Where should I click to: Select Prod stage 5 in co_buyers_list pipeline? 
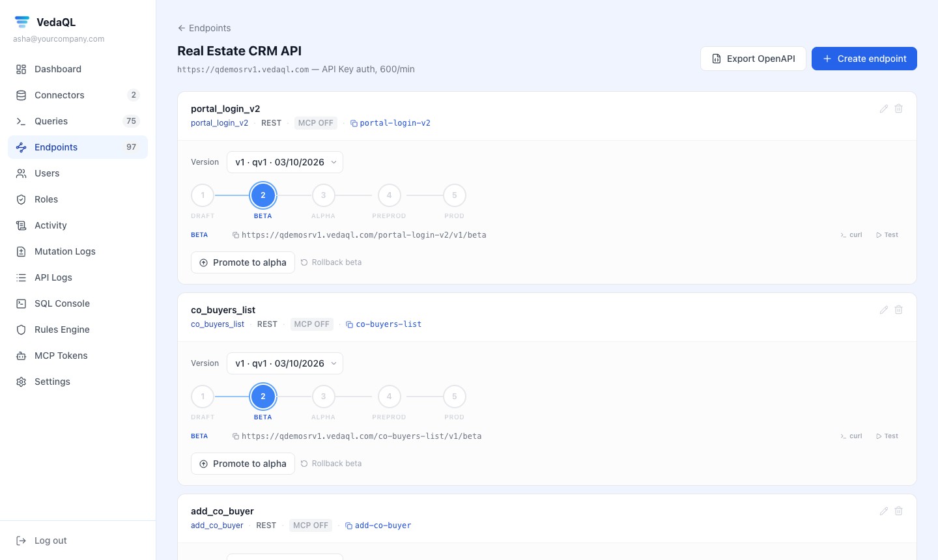click(x=455, y=397)
